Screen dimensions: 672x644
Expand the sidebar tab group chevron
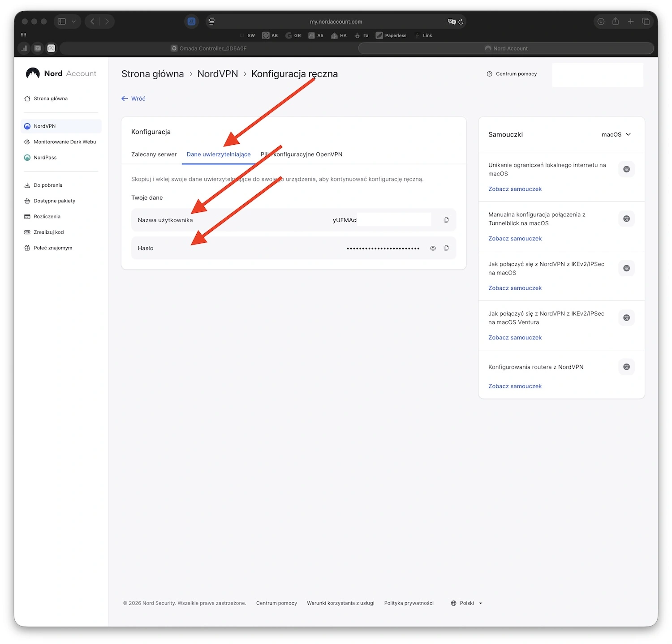coord(73,21)
